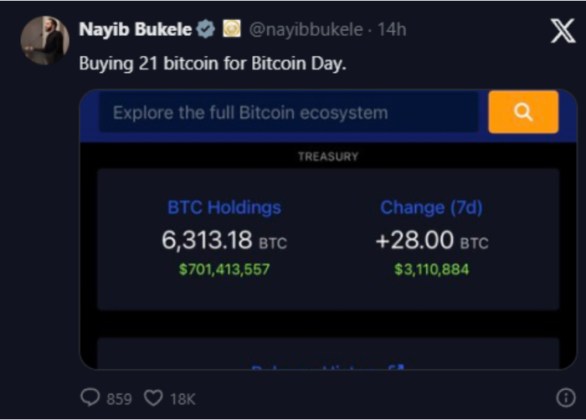Click the orange magnifier search button
The height and width of the screenshot is (420, 586).
click(x=523, y=112)
